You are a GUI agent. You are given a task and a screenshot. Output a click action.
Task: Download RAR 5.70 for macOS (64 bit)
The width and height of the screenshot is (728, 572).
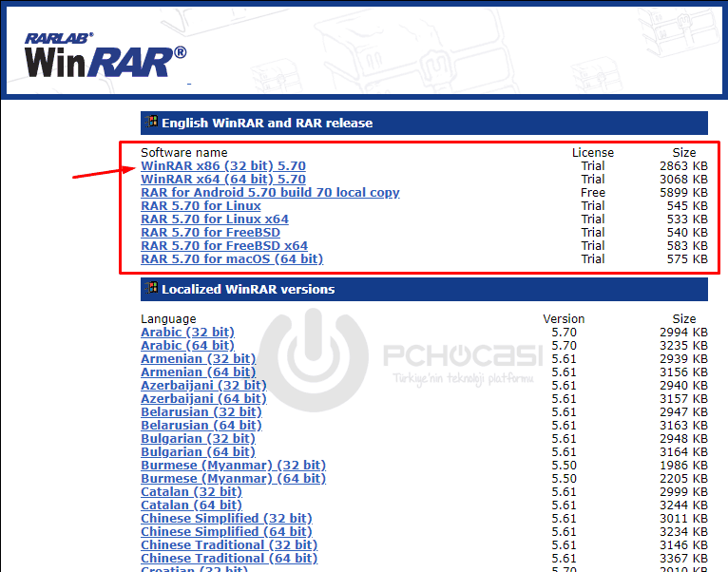click(232, 259)
